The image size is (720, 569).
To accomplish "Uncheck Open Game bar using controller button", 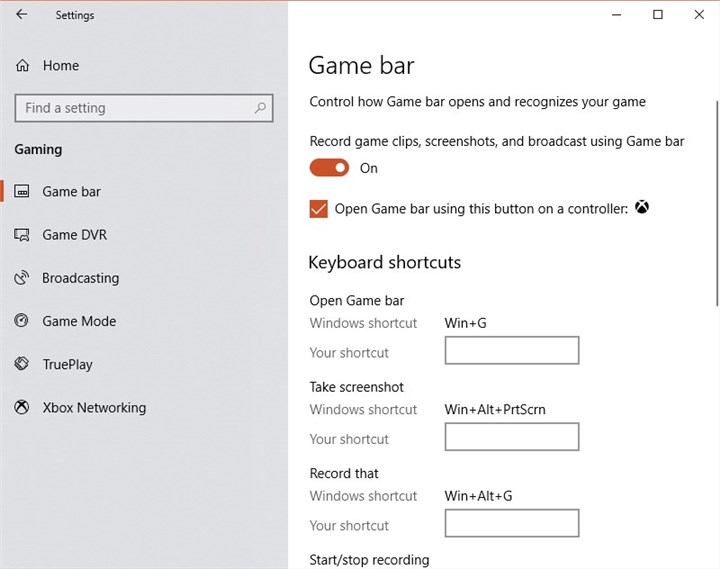I will point(319,209).
